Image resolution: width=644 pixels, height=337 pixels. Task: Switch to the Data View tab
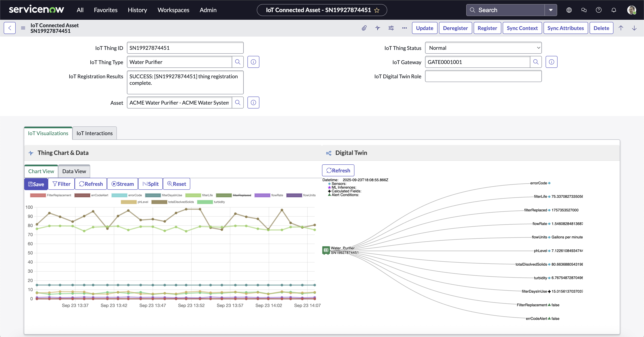pyautogui.click(x=74, y=171)
